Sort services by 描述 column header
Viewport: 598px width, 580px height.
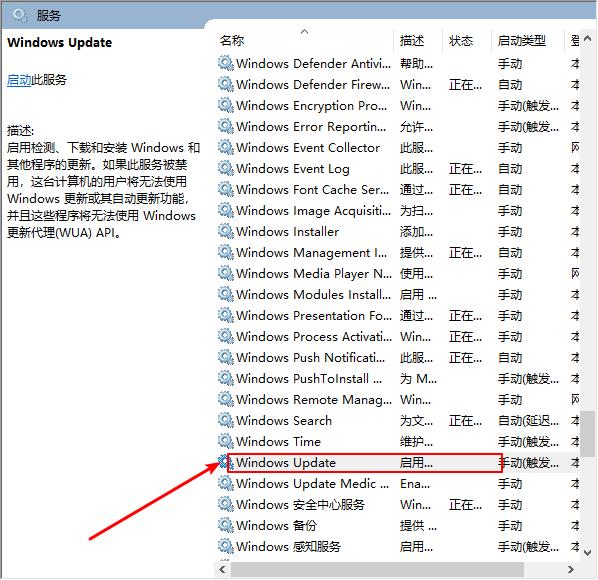pos(412,40)
